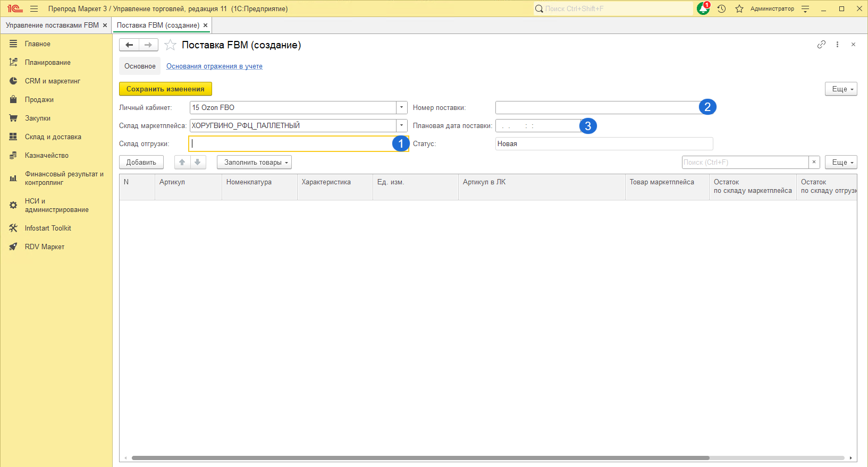The height and width of the screenshot is (467, 868).
Task: Move row up with arrow icon
Action: point(182,163)
